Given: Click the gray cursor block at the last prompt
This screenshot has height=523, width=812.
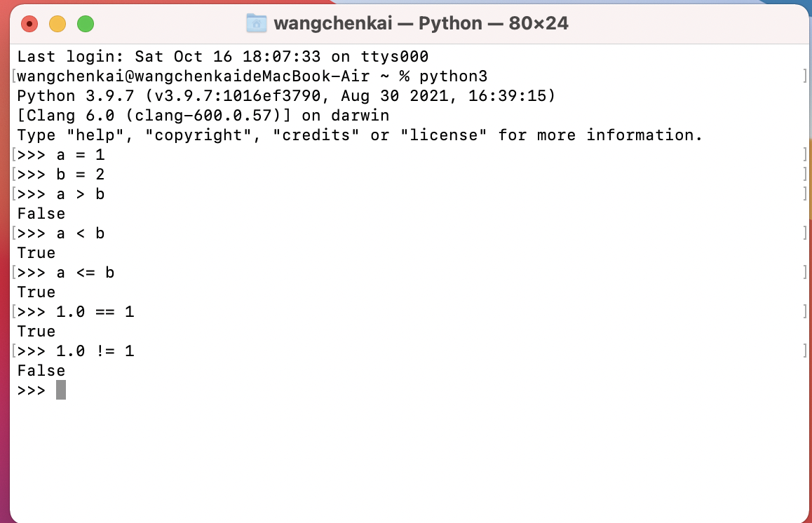Looking at the screenshot, I should (61, 390).
